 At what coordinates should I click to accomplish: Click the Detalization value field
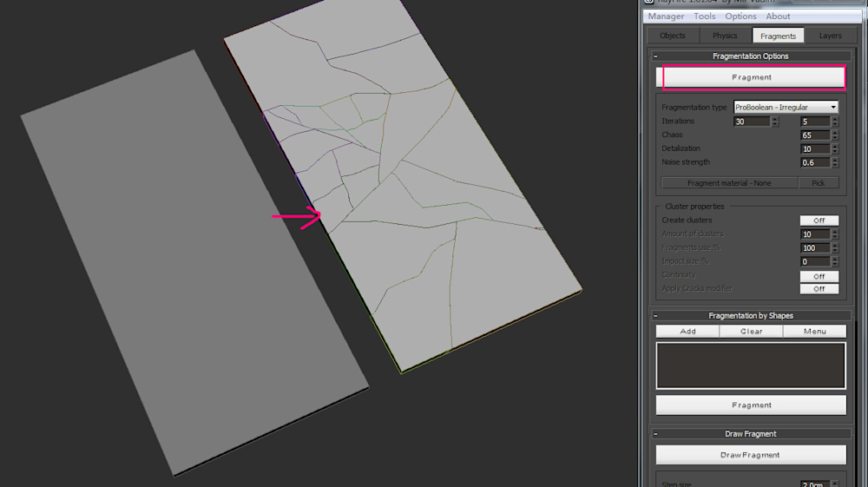815,148
